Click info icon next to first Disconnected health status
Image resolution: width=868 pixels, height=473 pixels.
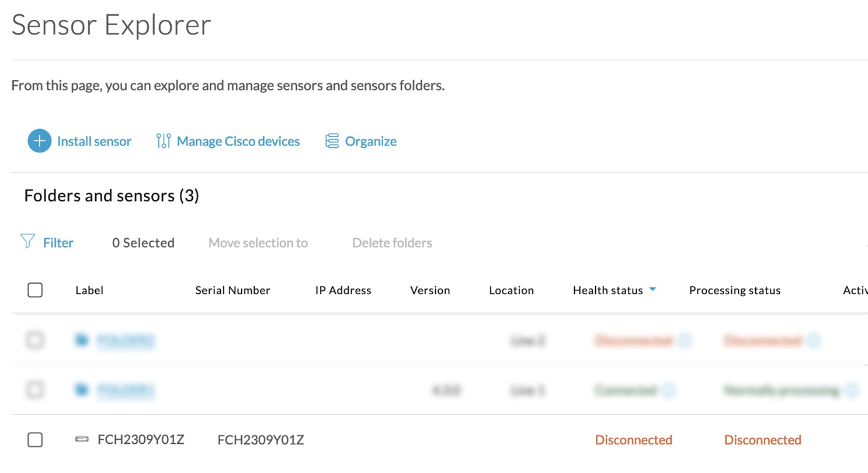click(685, 340)
